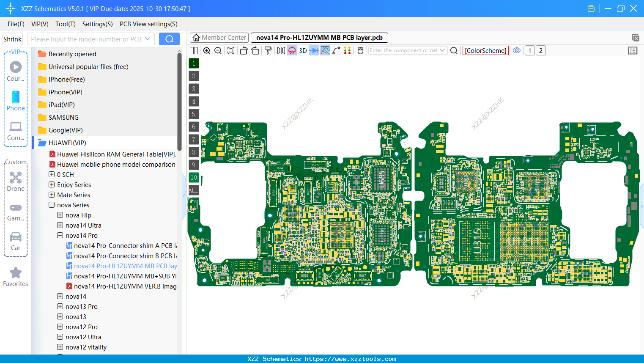Click the Shrink button
Screen dimensions: 644x363
point(13,39)
